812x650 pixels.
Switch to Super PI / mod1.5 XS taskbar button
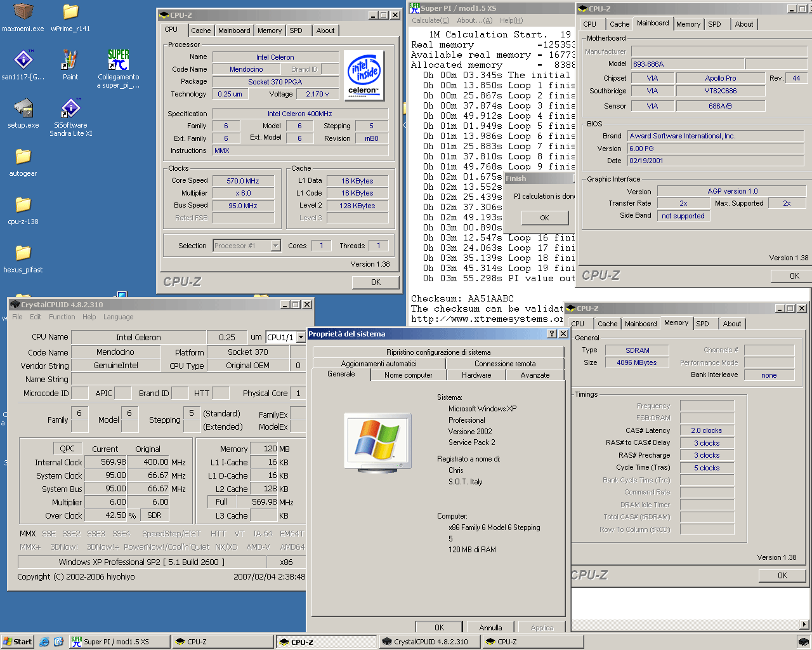(119, 642)
